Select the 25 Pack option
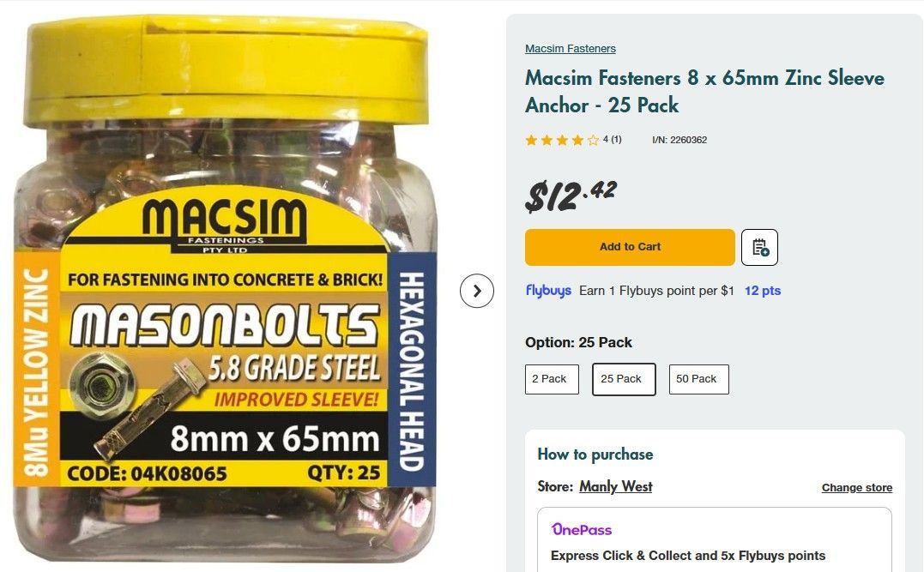The width and height of the screenshot is (924, 572). [624, 379]
